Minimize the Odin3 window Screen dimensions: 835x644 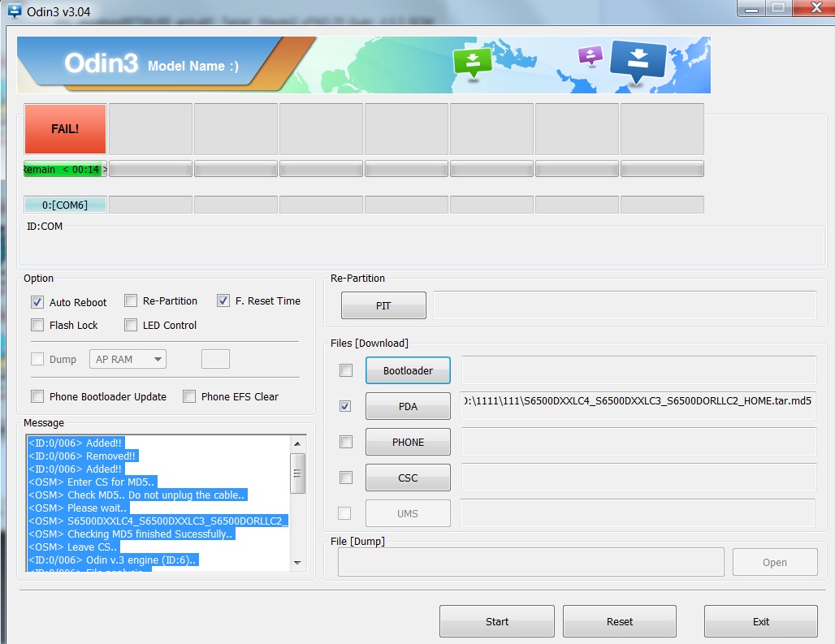tap(751, 8)
